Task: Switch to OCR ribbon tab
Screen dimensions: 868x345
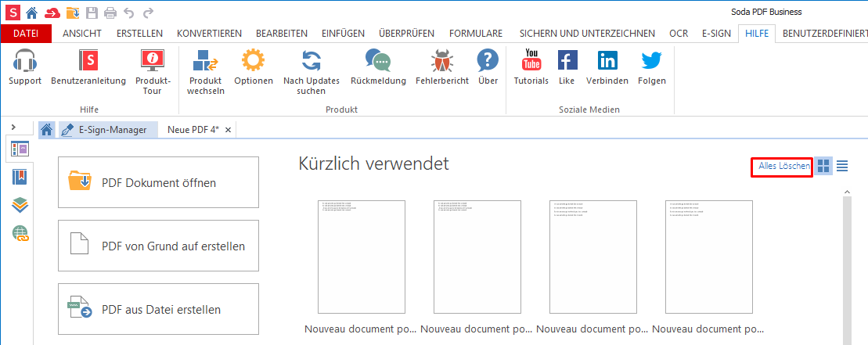Action: click(679, 33)
